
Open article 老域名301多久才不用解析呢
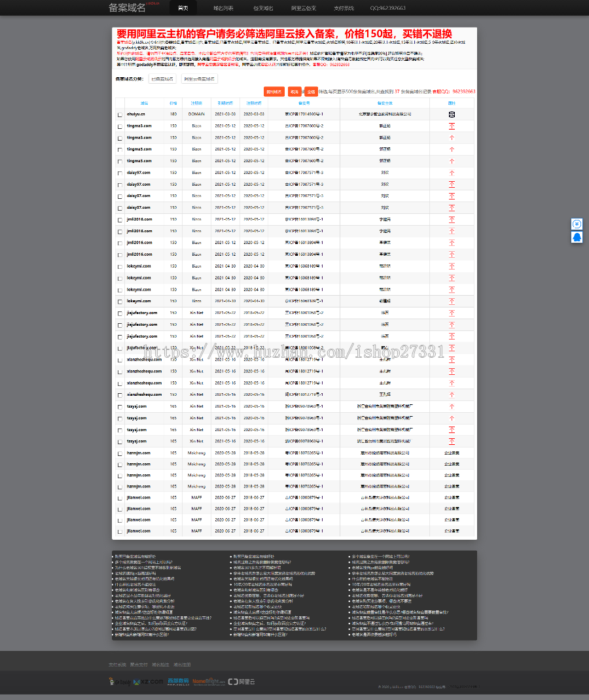[x=257, y=568]
